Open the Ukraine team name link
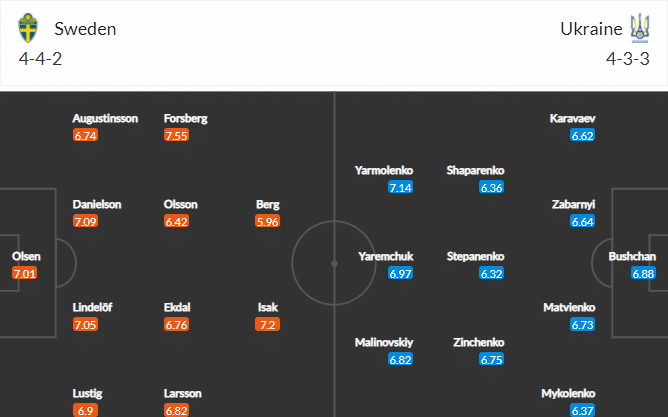Screen dimensions: 668x417 pyautogui.click(x=591, y=28)
